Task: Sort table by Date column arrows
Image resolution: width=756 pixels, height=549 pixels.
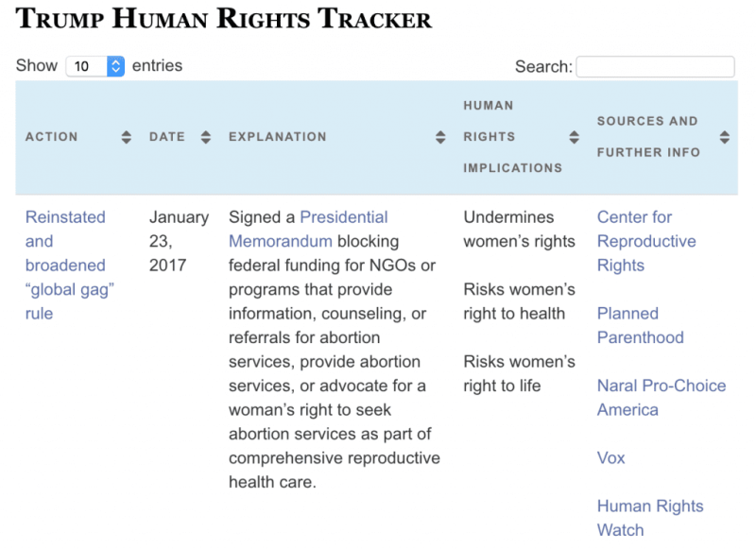Action: [206, 137]
